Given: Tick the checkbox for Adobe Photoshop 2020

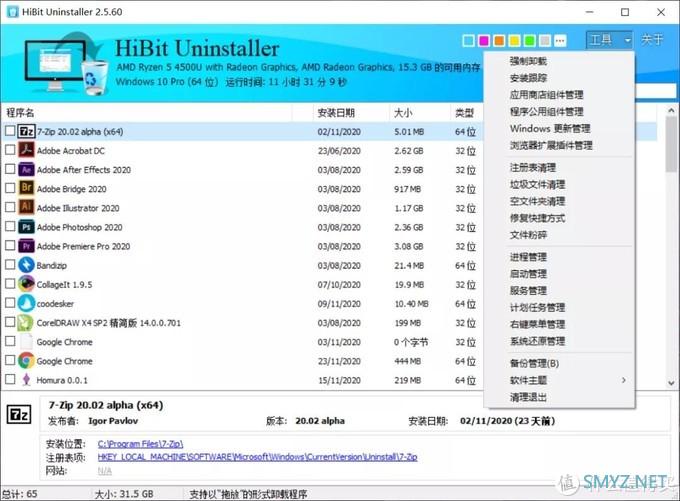Looking at the screenshot, I should click(10, 226).
